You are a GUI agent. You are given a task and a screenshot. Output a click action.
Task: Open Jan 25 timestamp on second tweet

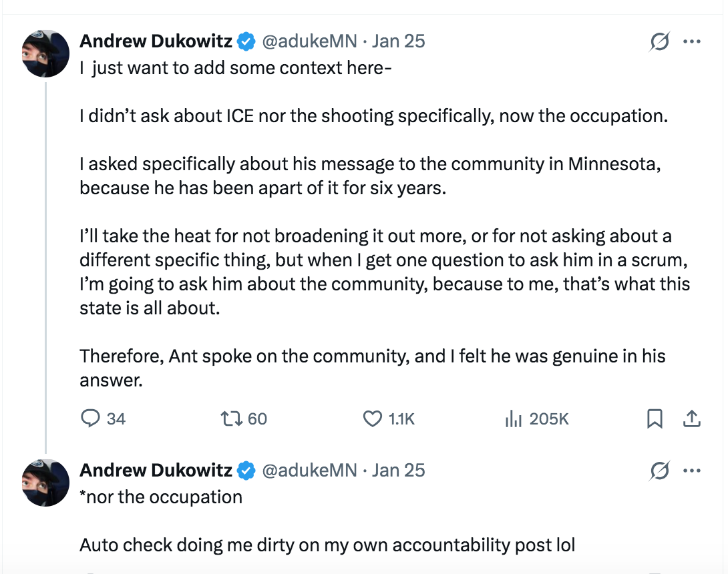[398, 471]
